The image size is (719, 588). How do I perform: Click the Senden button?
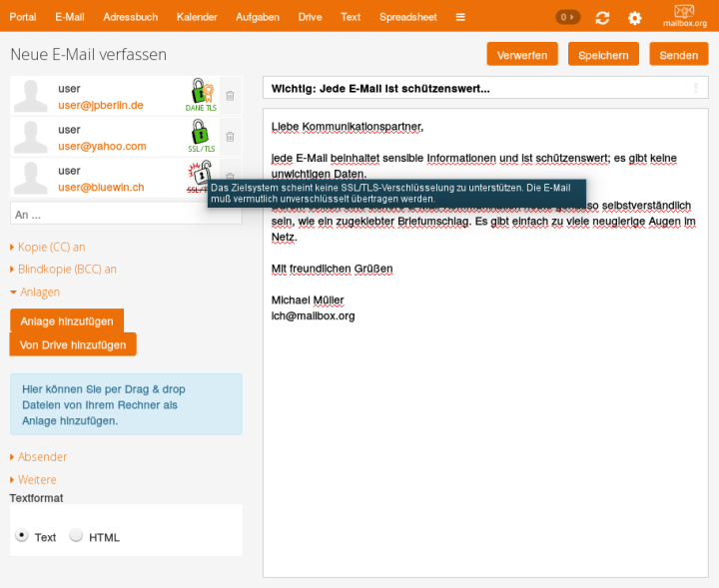click(678, 55)
